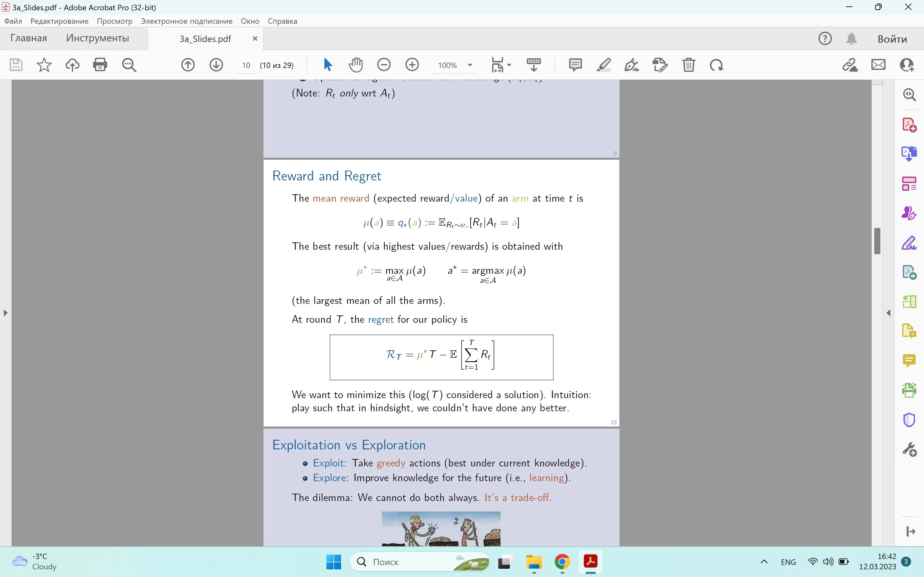The width and height of the screenshot is (924, 577).
Task: Click the page number input field
Action: point(246,65)
